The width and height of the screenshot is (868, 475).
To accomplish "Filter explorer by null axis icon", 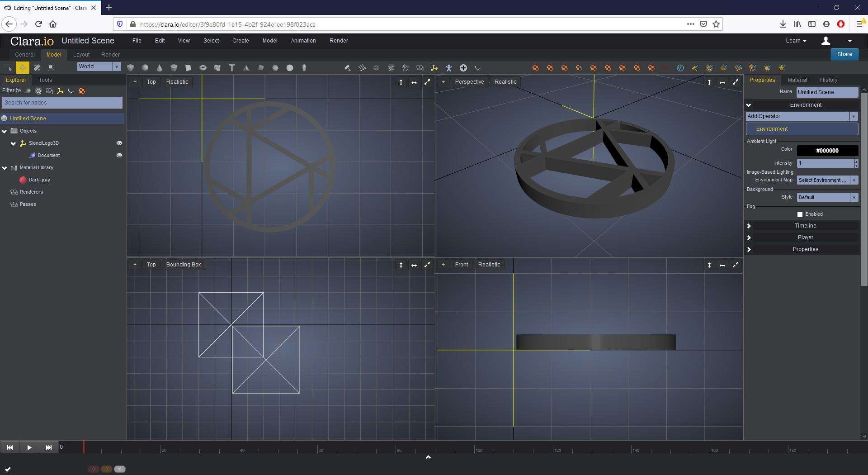I will [x=60, y=91].
